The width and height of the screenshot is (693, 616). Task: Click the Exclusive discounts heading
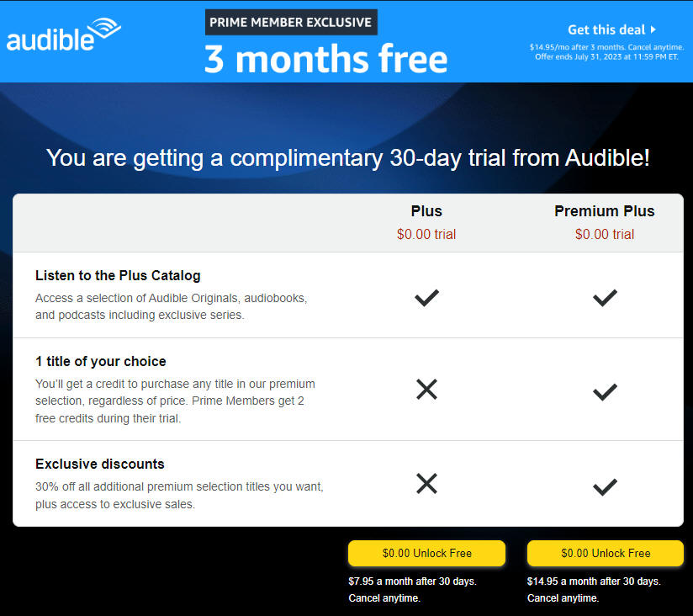[99, 464]
